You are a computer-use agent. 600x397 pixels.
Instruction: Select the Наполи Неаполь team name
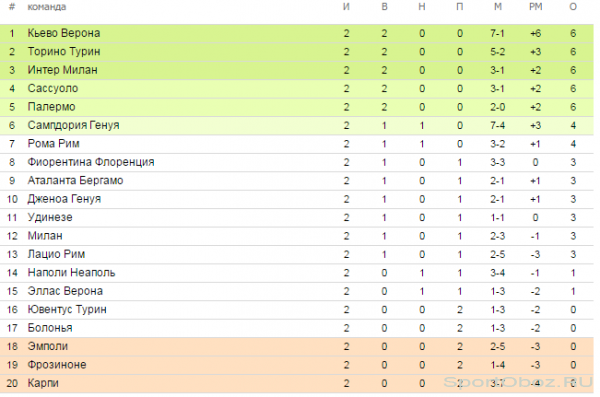pyautogui.click(x=72, y=273)
